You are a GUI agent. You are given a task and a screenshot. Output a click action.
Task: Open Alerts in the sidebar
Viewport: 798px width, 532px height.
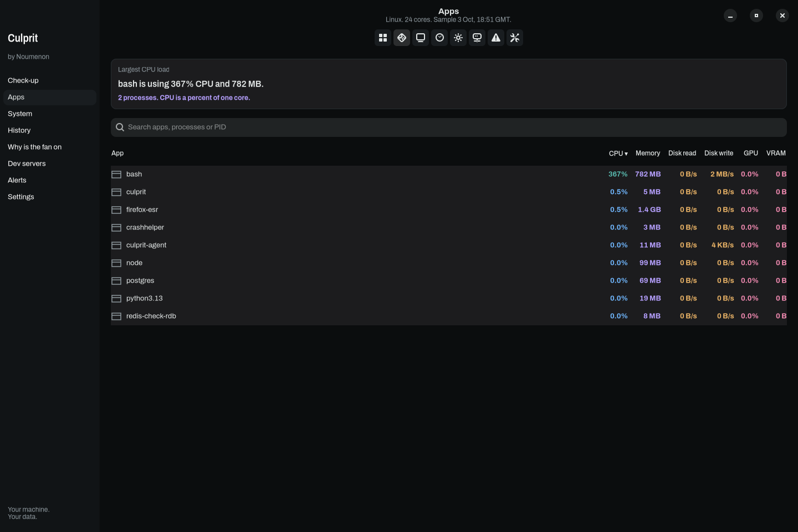click(x=50, y=180)
